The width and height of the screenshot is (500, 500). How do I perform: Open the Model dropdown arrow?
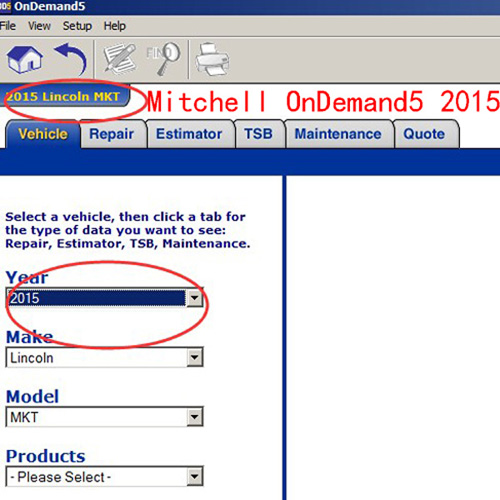point(195,417)
